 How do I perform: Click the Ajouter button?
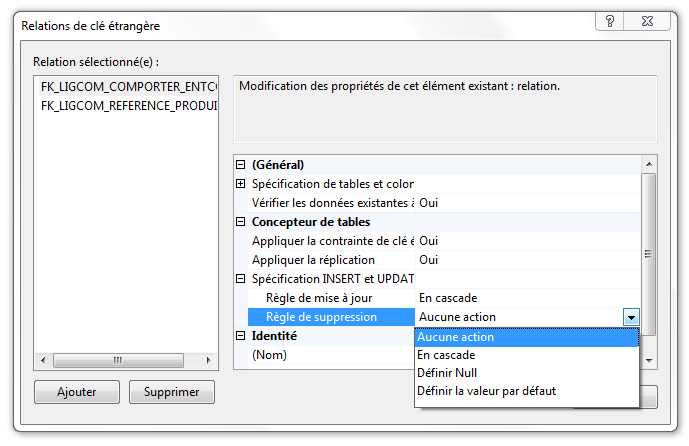click(77, 392)
